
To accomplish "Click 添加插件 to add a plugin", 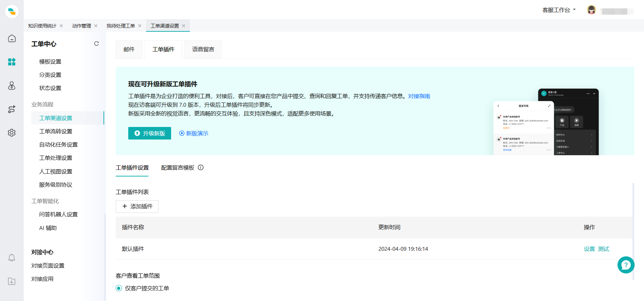I will pyautogui.click(x=137, y=206).
